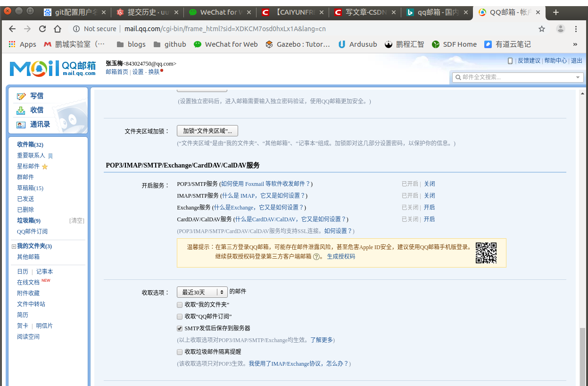
Task: Open the WeChat for Web bookmark
Action: [x=226, y=44]
